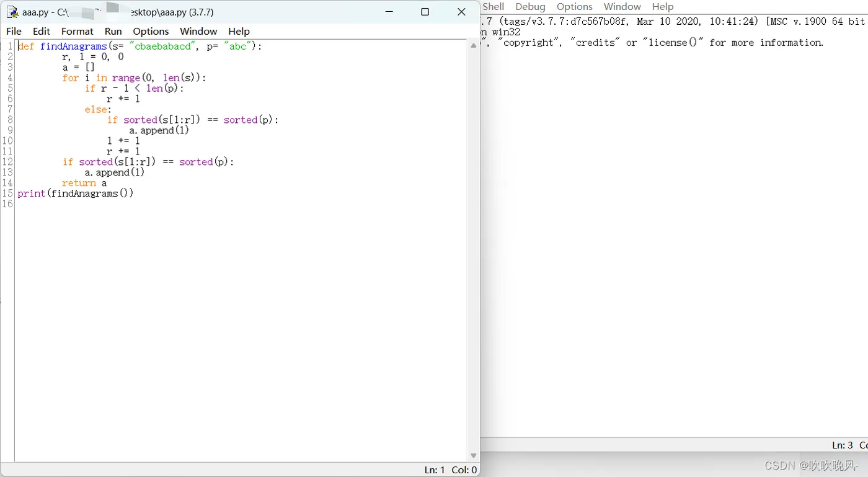Open the File menu
The height and width of the screenshot is (477, 868).
coord(13,31)
